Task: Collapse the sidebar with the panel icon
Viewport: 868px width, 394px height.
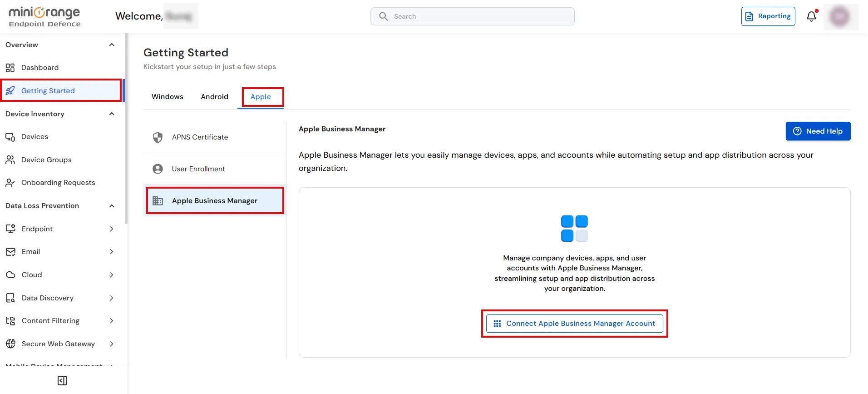Action: (63, 380)
